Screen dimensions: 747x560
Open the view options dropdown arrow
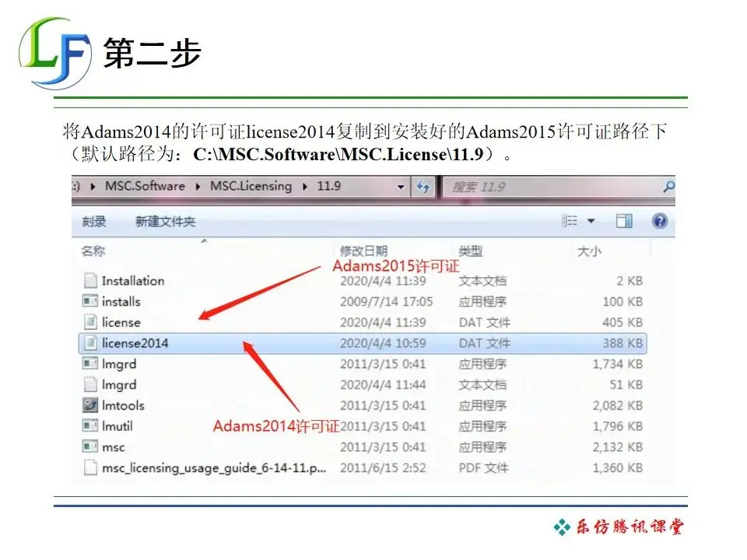[591, 221]
